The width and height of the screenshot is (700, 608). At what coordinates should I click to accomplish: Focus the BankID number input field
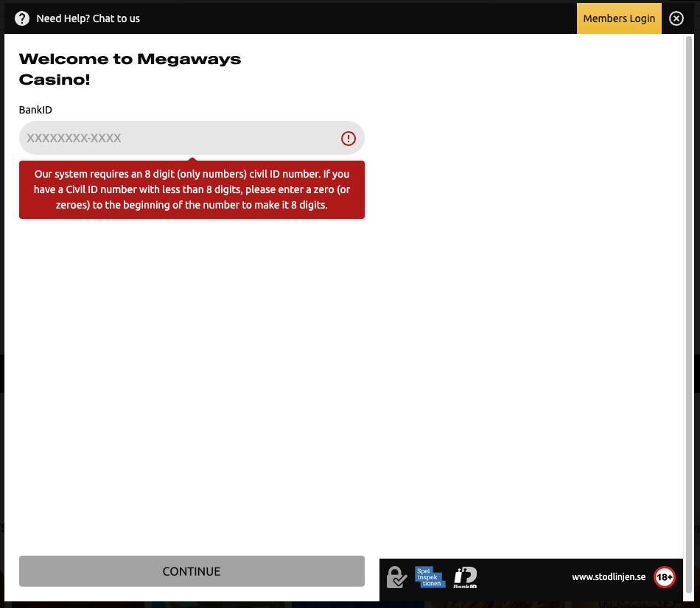[x=192, y=138]
